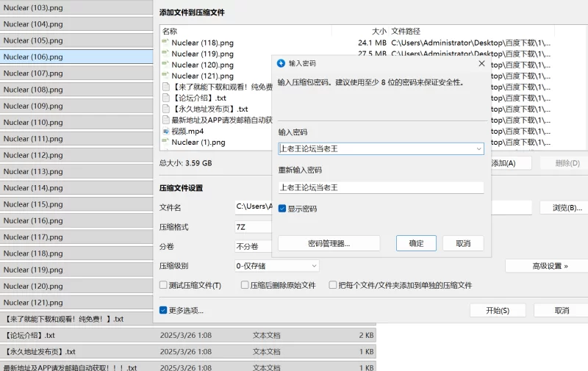Open the 输入密码 dropdown arrow
Viewport: 588px width, 371px height.
[478, 149]
